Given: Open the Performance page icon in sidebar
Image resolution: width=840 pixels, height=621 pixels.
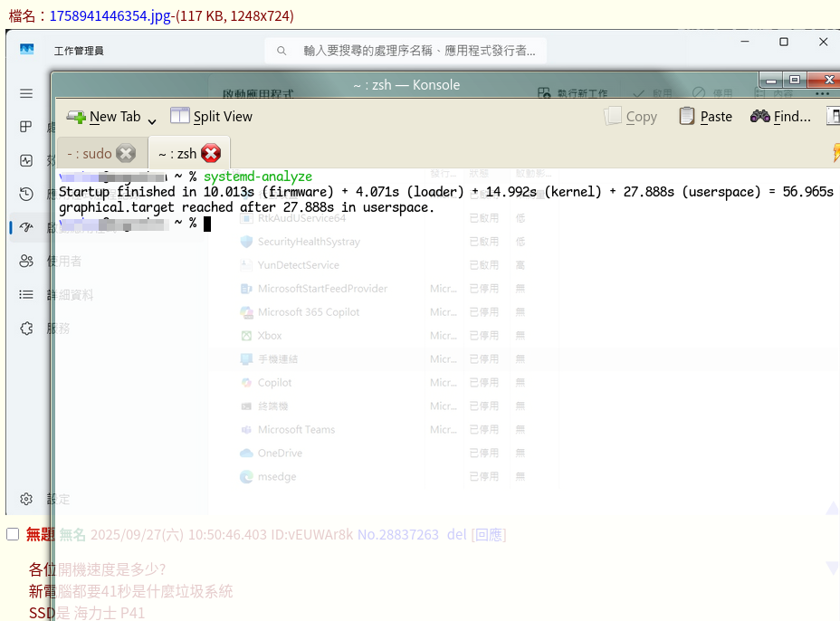Looking at the screenshot, I should point(26,160).
